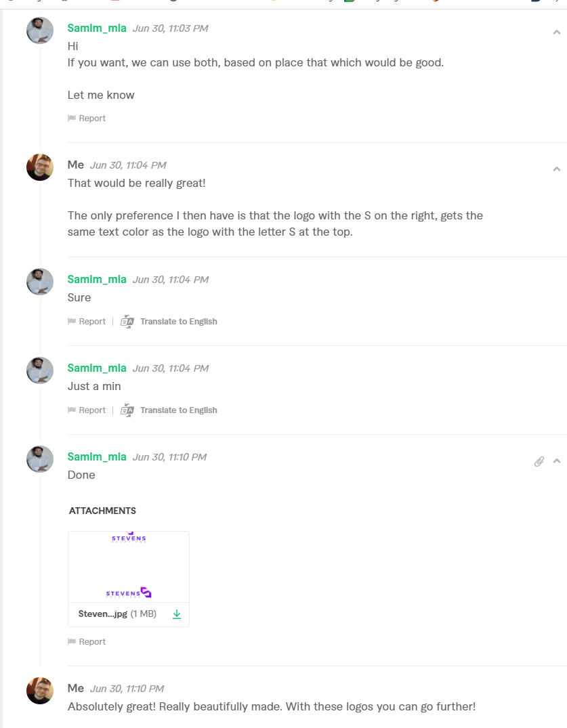Screen dimensions: 567x728
Task: Click Samim_mia avatar on 11:03 PM message
Action: click(x=40, y=30)
